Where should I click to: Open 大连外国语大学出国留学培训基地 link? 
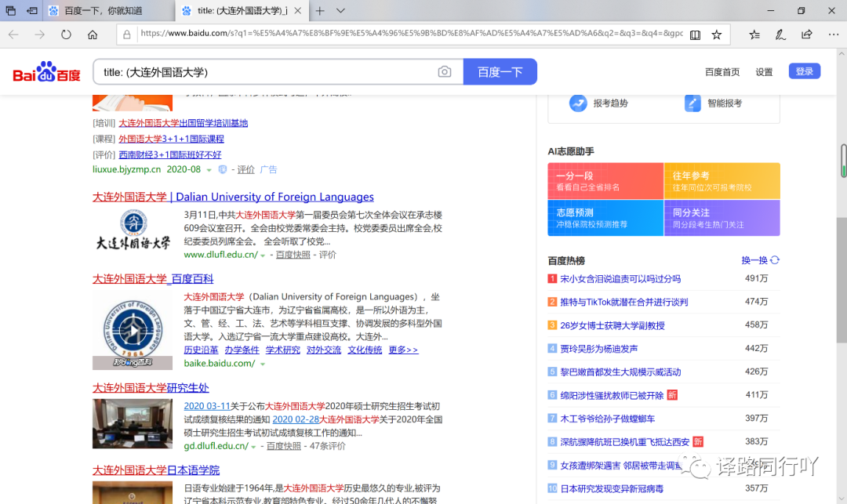coord(183,123)
